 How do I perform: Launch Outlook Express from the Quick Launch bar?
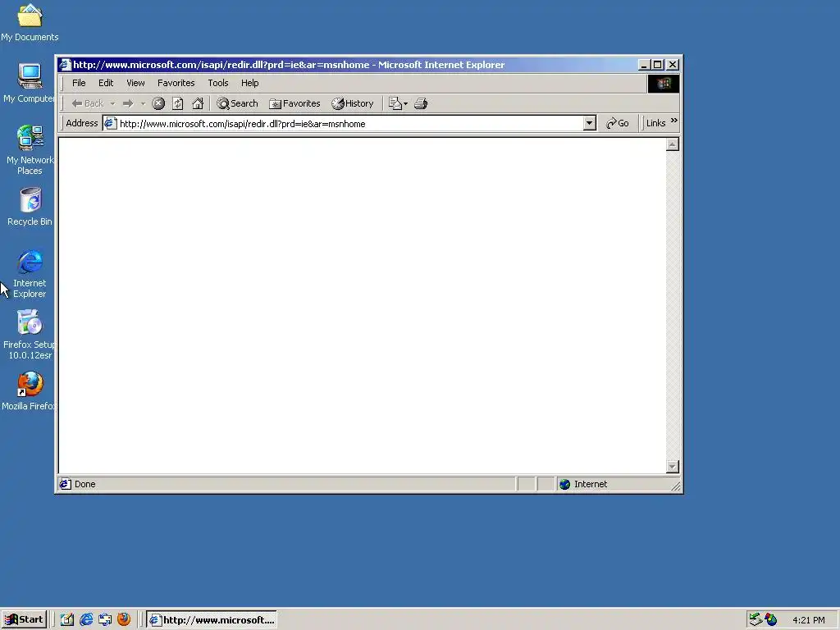(x=105, y=620)
